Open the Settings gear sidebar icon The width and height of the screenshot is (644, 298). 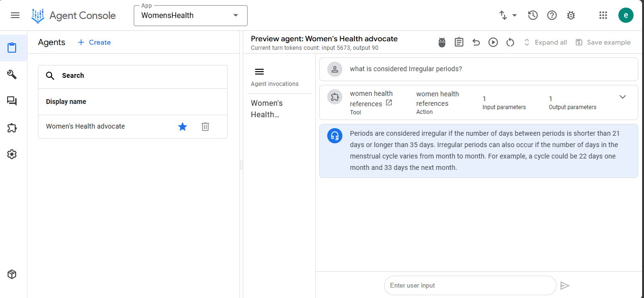[12, 154]
